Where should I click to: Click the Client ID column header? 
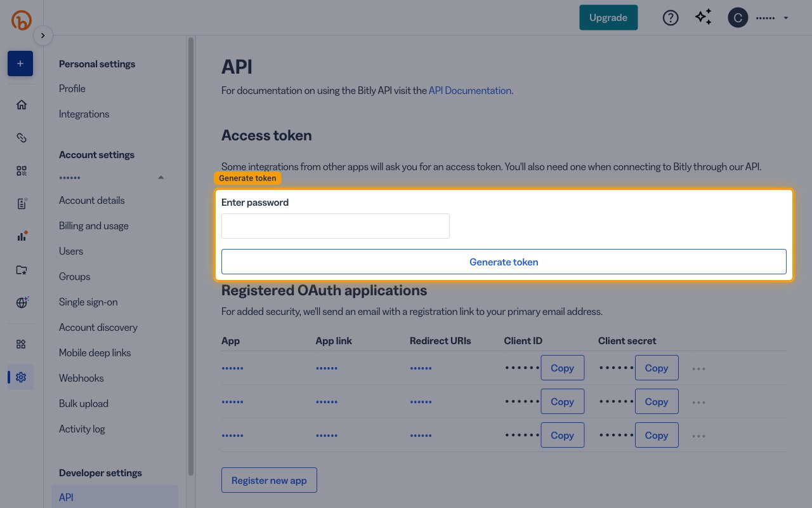point(523,340)
